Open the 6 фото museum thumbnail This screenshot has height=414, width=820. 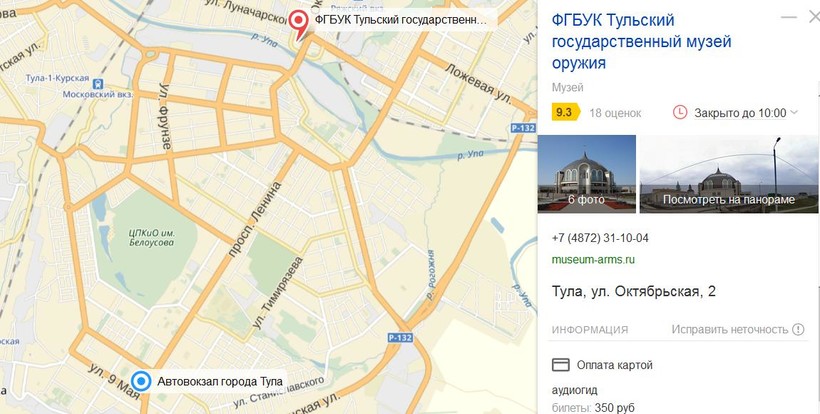click(x=587, y=174)
